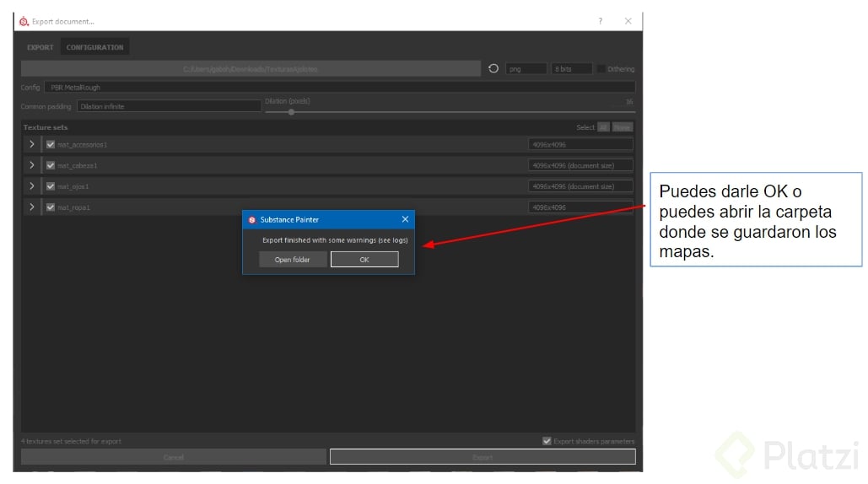868x484 pixels.
Task: Open mat_ojos1 size dropdown
Action: pos(580,186)
